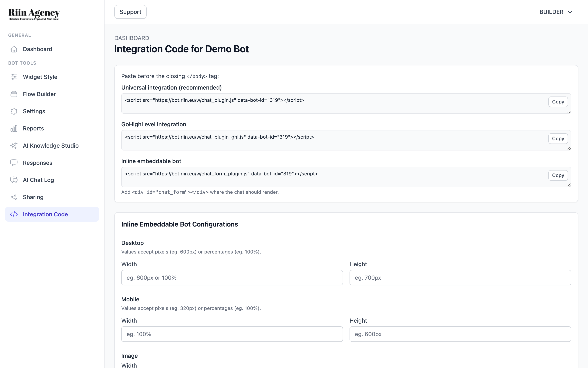The image size is (588, 368).
Task: Open the Dashboard menu item
Action: (52, 49)
